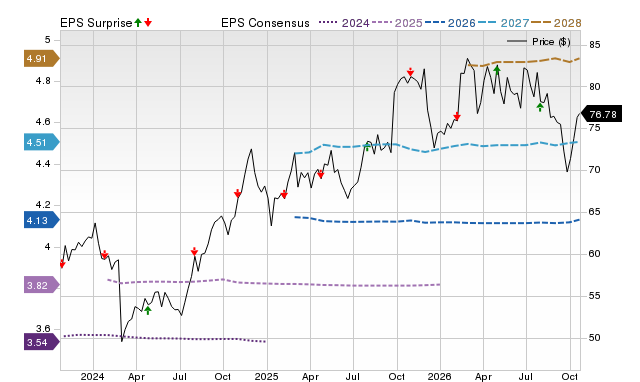Click the 'Oct' axis label preceding 2026
Screen dimensions: 640x382
coord(397,376)
